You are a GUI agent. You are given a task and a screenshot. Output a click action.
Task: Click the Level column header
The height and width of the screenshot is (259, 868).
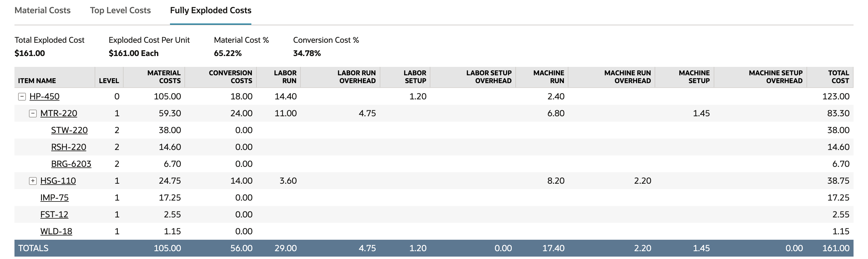(x=109, y=77)
